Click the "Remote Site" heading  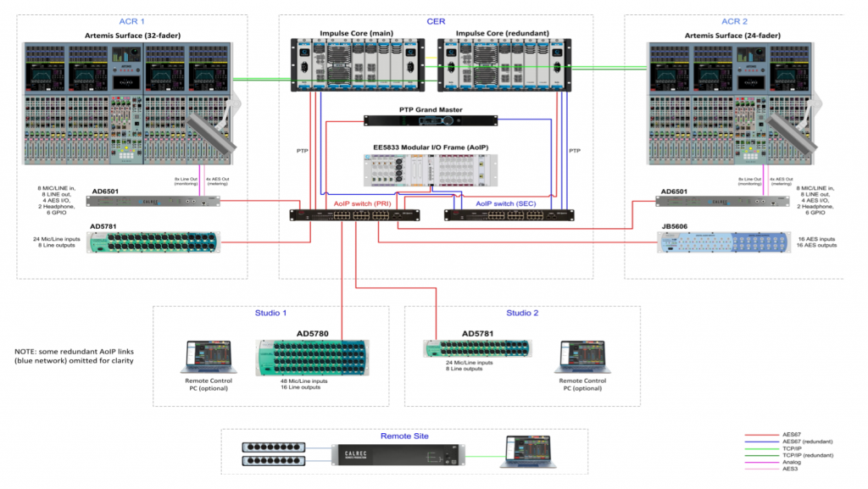pos(404,436)
